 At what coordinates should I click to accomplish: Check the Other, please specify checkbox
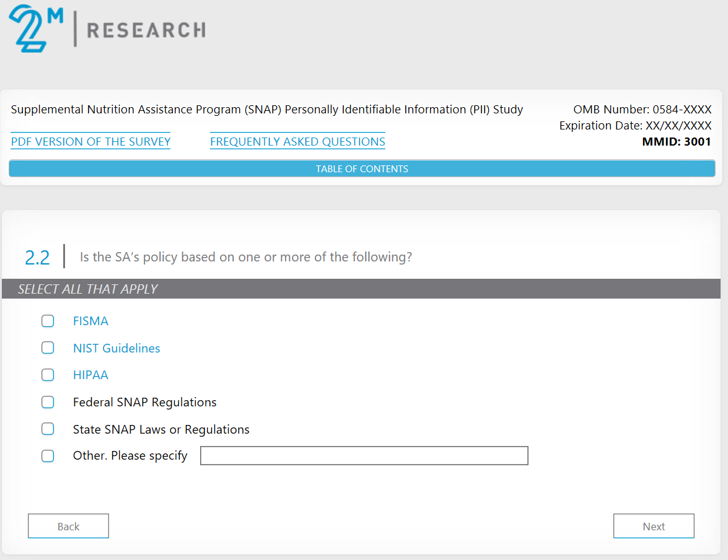[x=48, y=456]
